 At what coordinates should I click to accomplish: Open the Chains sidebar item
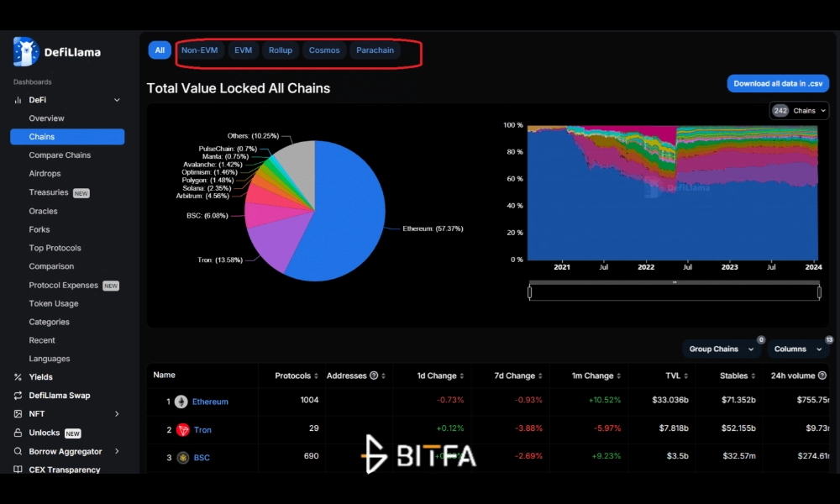pos(67,137)
